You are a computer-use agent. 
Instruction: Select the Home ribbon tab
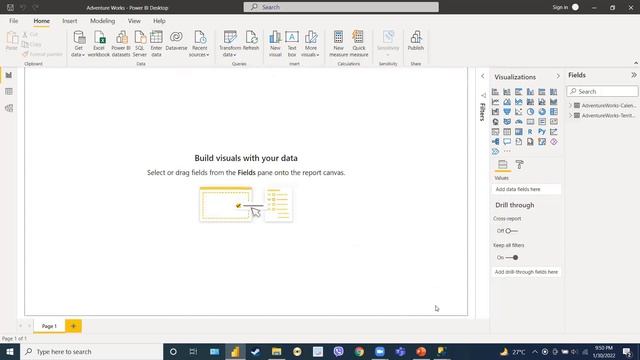42,21
